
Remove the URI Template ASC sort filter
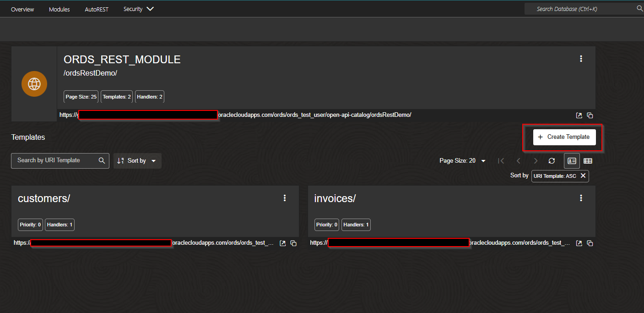pos(583,176)
